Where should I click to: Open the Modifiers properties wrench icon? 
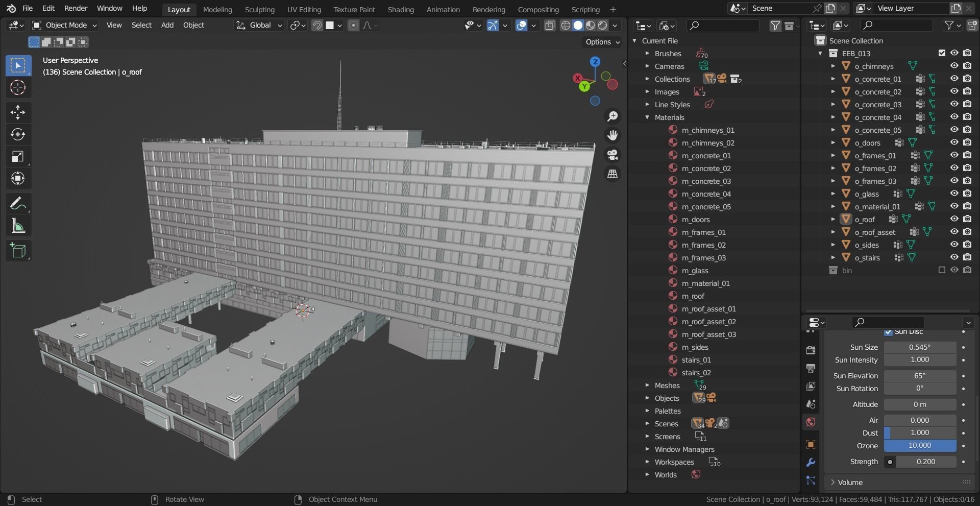tap(811, 463)
